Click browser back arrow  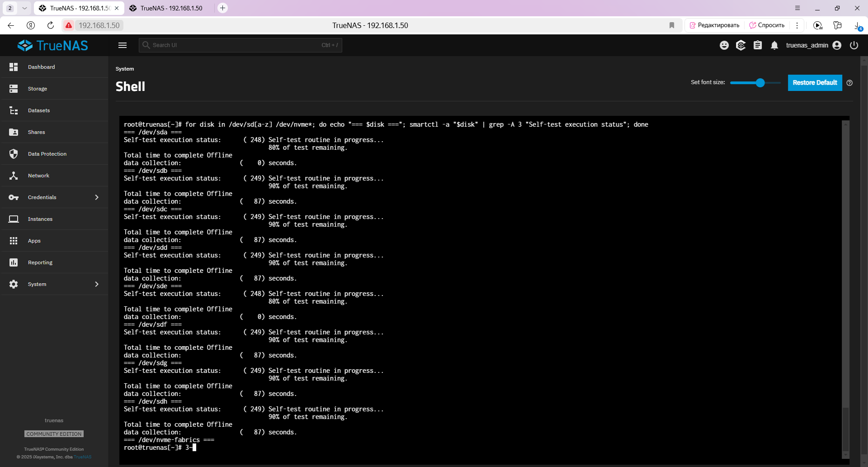pos(11,25)
